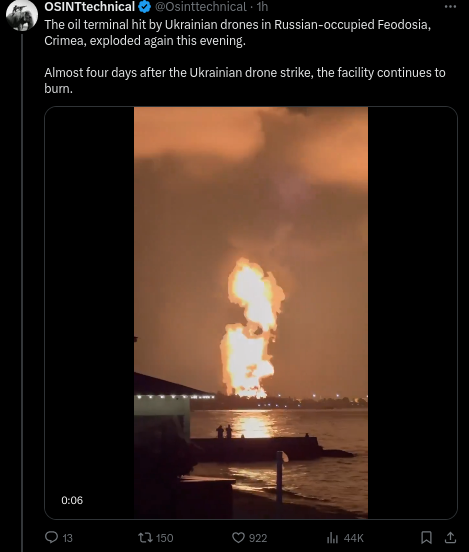Screen dimensions: 469x552
Task: Click the blue verified badge
Action: [145, 6]
